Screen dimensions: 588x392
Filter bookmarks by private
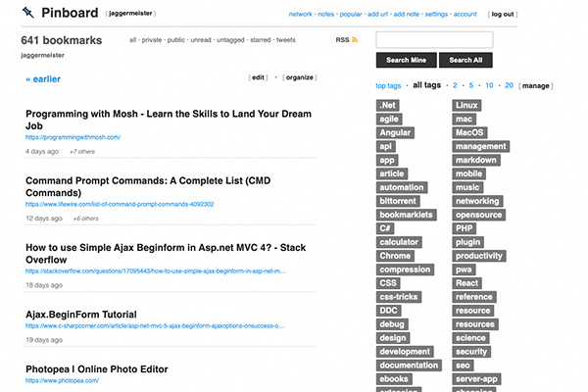152,40
